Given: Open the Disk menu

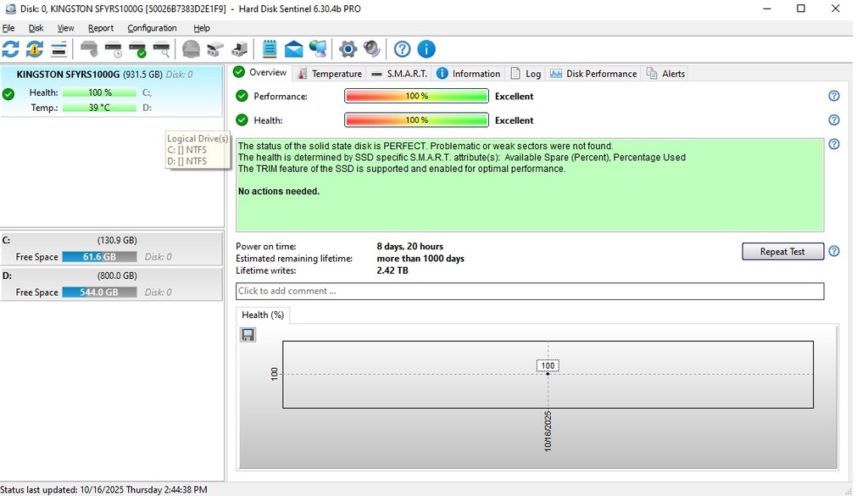Looking at the screenshot, I should point(36,28).
